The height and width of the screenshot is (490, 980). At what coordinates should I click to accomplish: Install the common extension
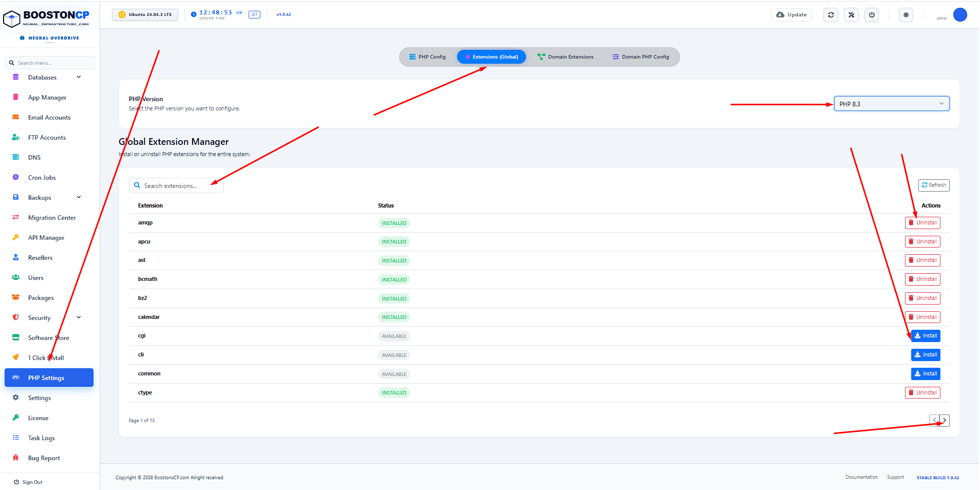point(926,374)
